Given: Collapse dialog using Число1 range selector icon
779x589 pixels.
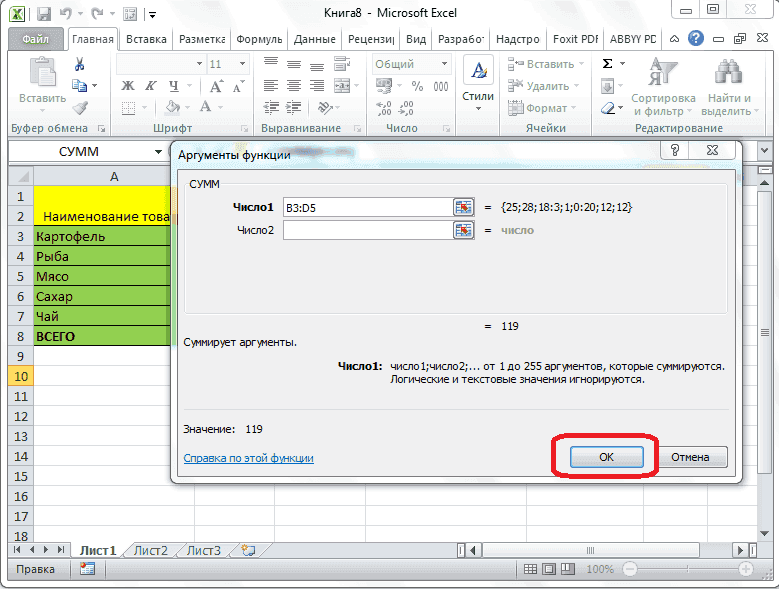Looking at the screenshot, I should pyautogui.click(x=463, y=206).
